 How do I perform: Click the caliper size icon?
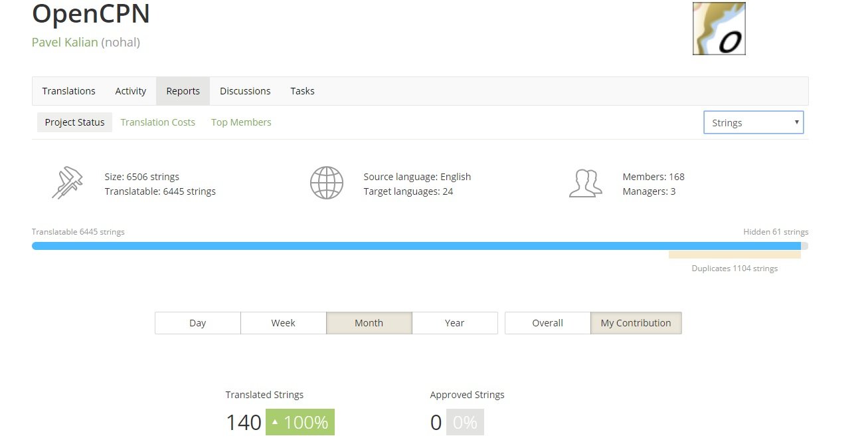[x=67, y=183]
